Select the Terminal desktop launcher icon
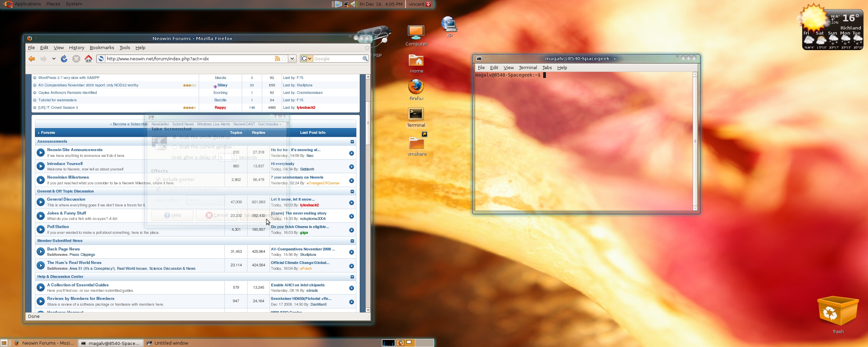The width and height of the screenshot is (868, 347). click(416, 117)
